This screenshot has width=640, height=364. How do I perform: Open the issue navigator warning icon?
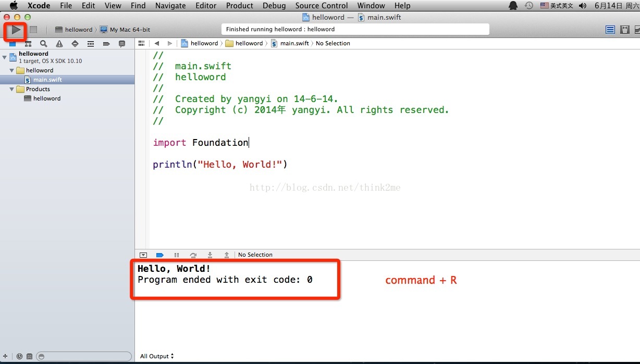(x=59, y=44)
